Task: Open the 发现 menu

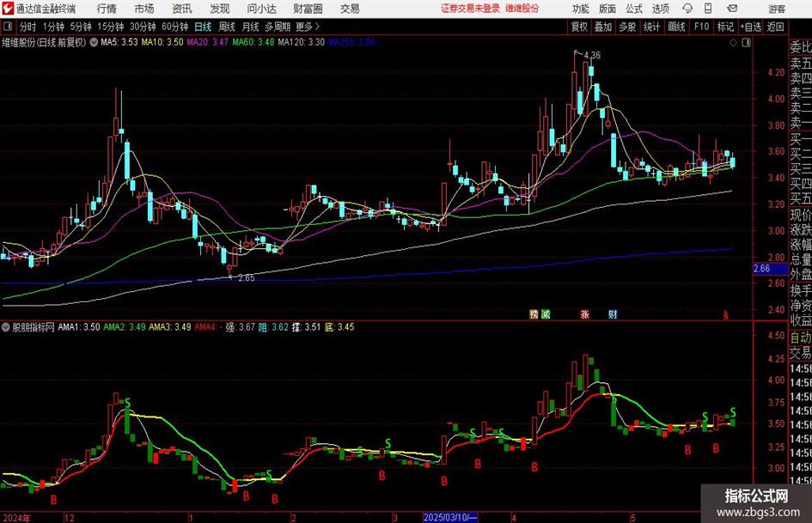Action: pyautogui.click(x=220, y=9)
